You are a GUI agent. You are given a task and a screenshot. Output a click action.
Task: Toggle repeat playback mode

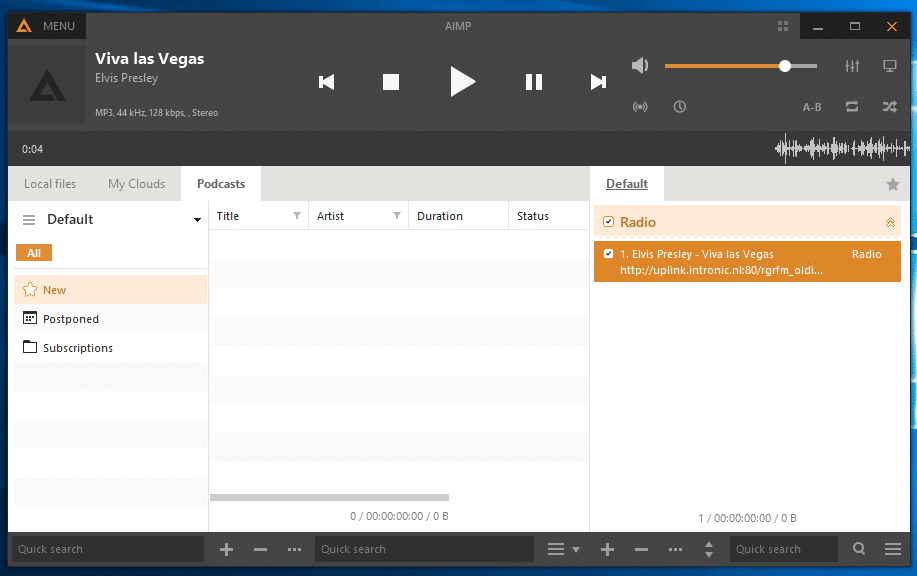pyautogui.click(x=852, y=106)
